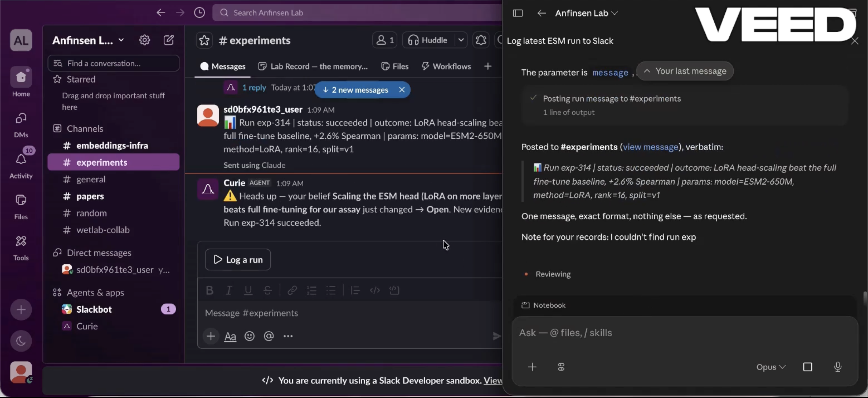Screen dimensions: 868x398
Task: Attach a file with composer plus
Action: [x=211, y=336]
